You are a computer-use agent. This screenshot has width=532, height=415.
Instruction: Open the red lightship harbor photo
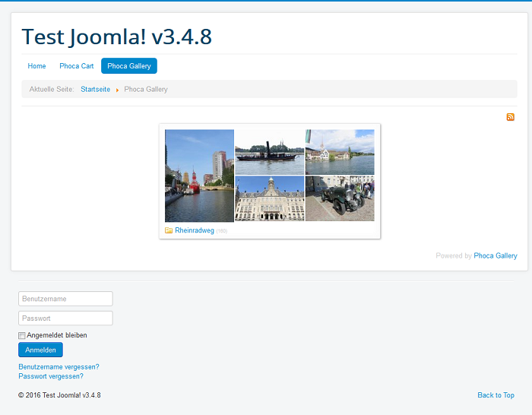coord(199,176)
